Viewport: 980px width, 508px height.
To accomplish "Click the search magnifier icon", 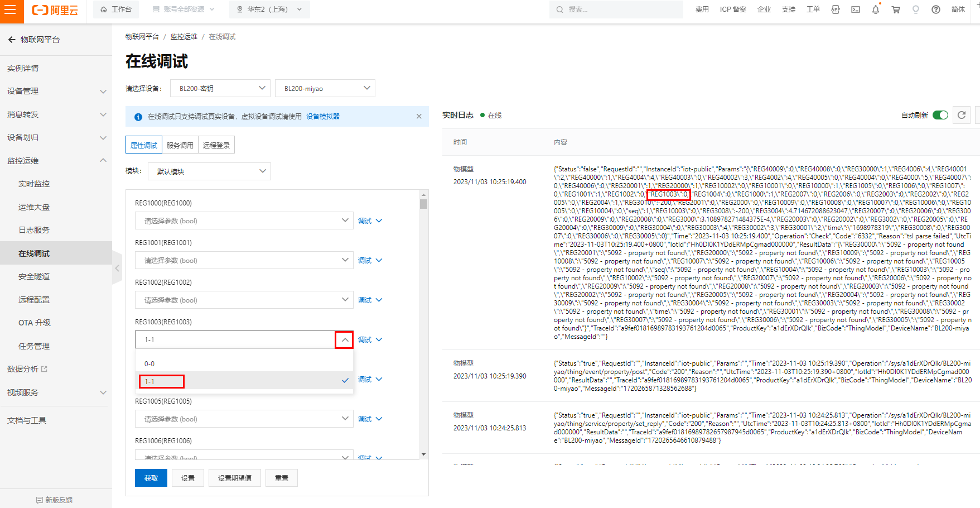I will click(x=559, y=9).
